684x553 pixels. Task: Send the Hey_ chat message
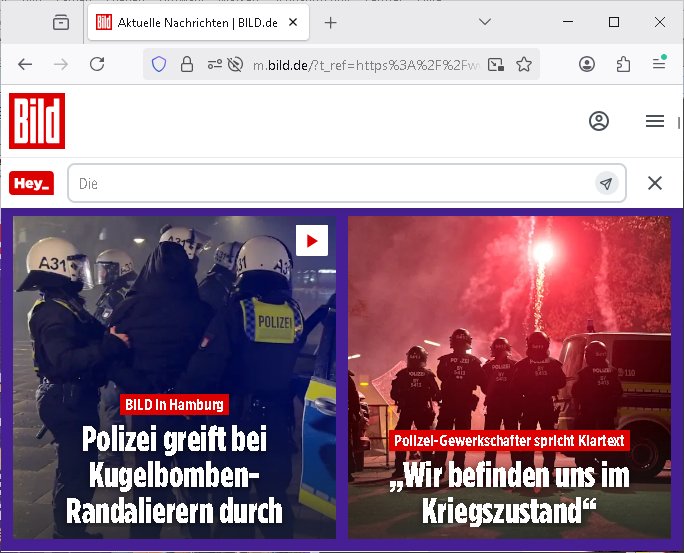point(606,183)
